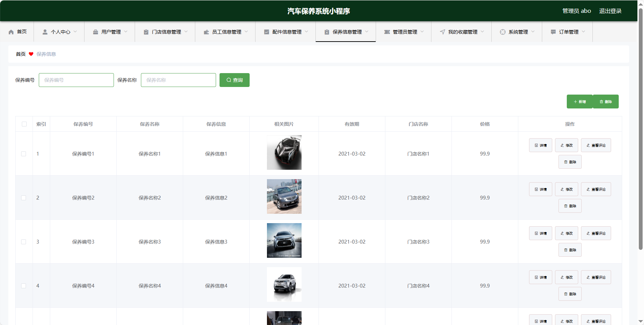Click detail icon in 保养编号1 row

[x=536, y=146]
